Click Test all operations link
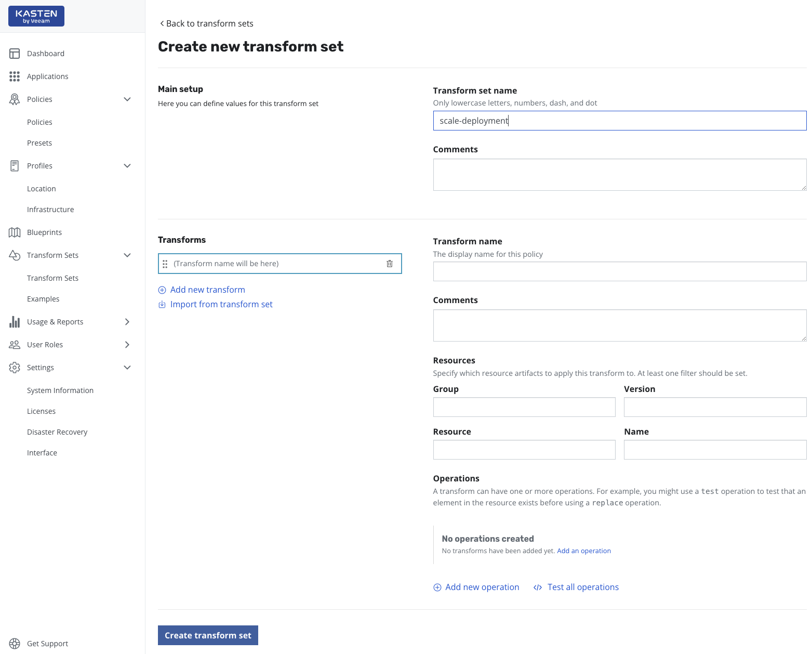Image resolution: width=812 pixels, height=654 pixels. click(x=582, y=587)
